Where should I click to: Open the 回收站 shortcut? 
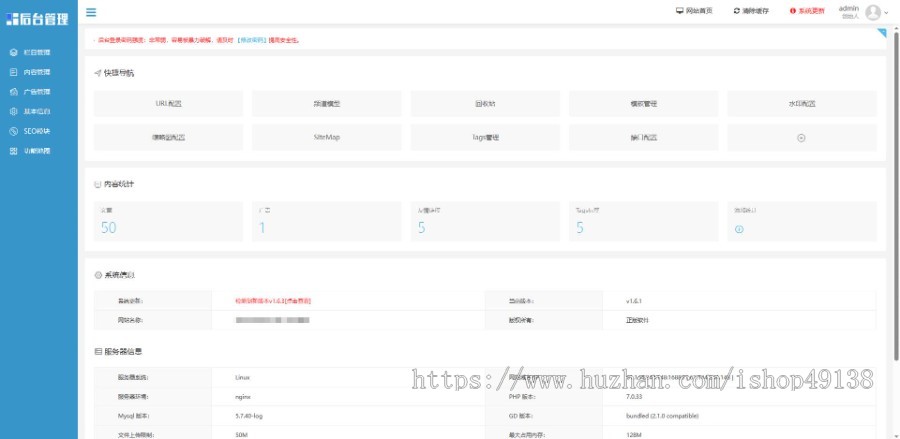[x=485, y=104]
